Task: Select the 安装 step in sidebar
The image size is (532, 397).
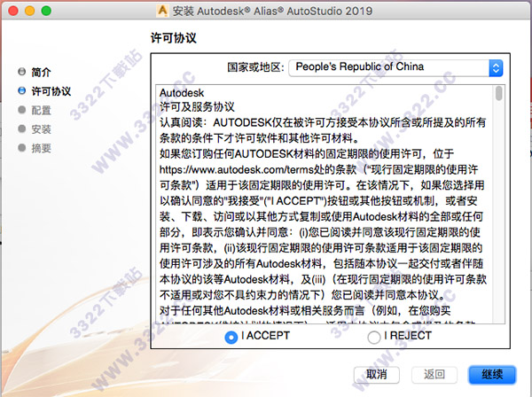Action: [x=35, y=128]
